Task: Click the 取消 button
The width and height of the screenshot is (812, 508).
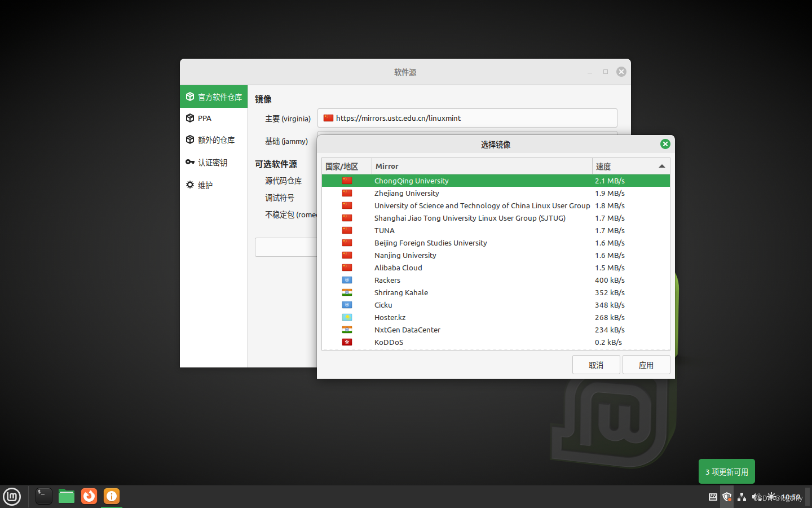Action: (x=596, y=365)
